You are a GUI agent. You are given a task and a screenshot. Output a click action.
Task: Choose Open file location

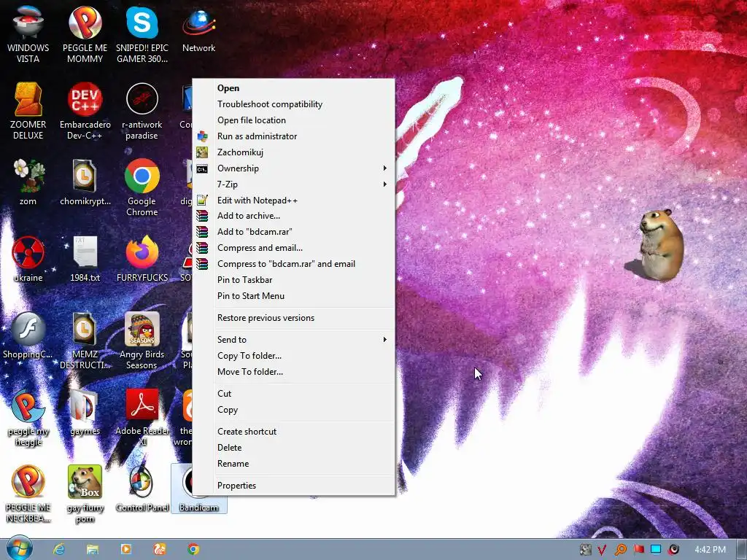293,120
